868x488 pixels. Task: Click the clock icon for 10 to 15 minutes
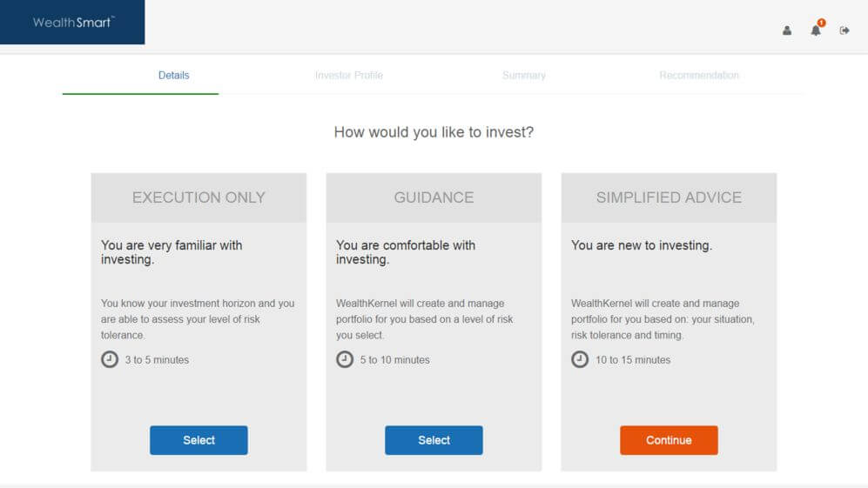(x=580, y=359)
